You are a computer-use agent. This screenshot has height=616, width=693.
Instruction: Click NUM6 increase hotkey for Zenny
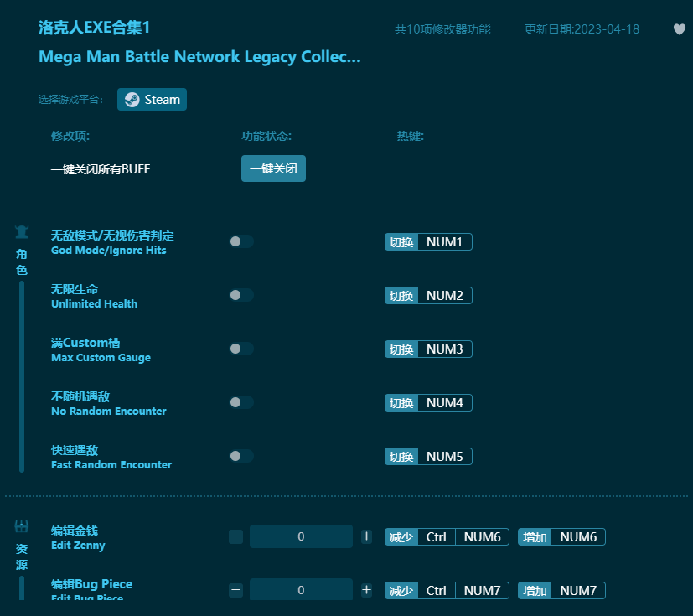[x=561, y=537]
